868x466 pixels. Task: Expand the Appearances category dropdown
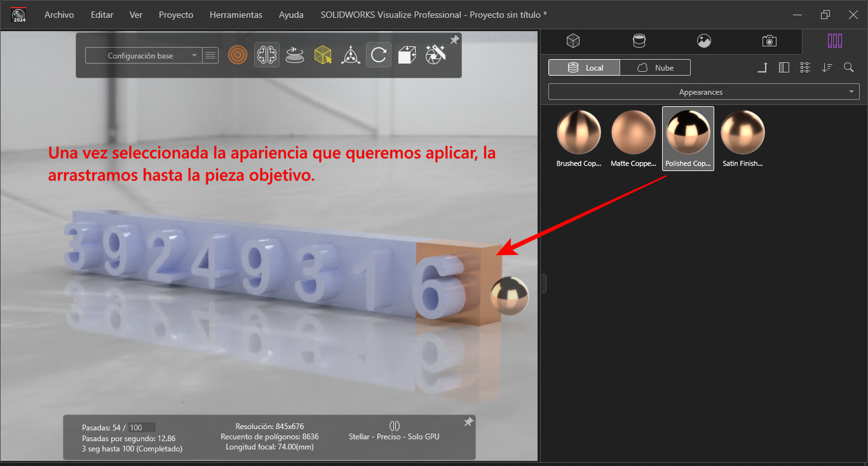click(703, 92)
